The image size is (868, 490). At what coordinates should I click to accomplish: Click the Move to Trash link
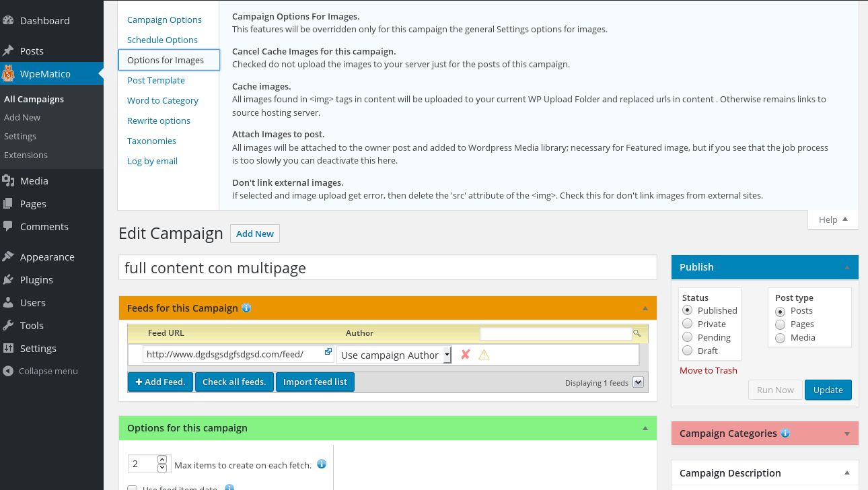708,370
